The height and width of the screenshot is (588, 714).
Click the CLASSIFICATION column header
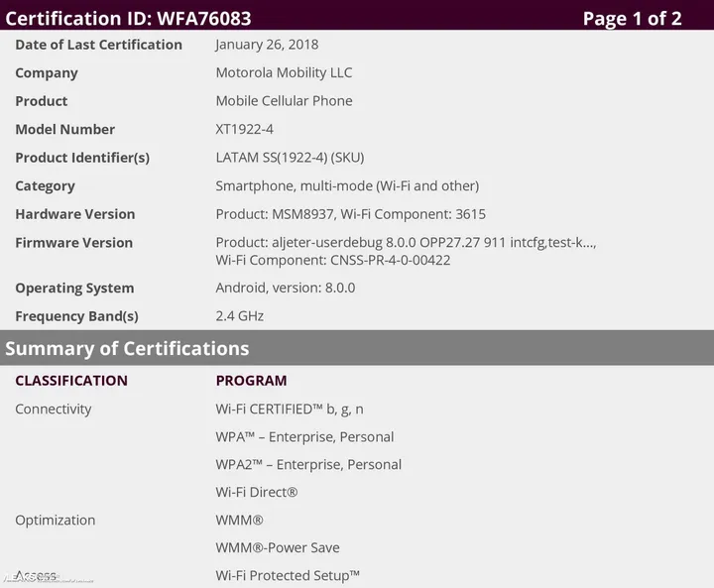coord(71,381)
